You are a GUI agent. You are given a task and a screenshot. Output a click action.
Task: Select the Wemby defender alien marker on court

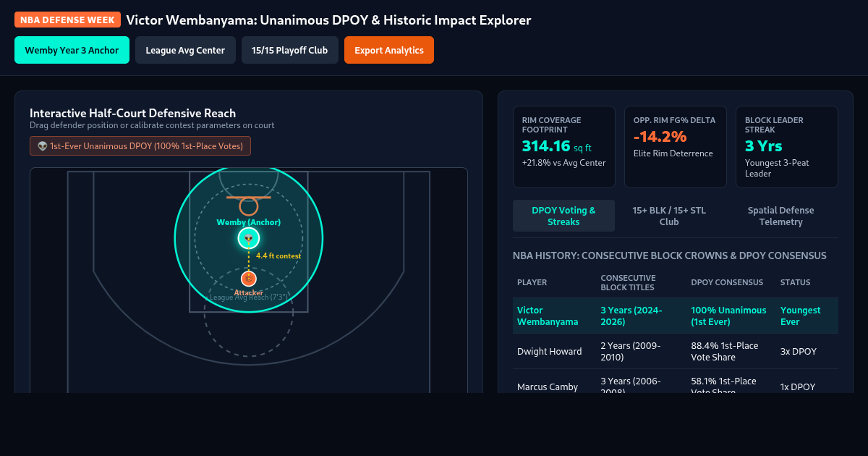pyautogui.click(x=249, y=238)
